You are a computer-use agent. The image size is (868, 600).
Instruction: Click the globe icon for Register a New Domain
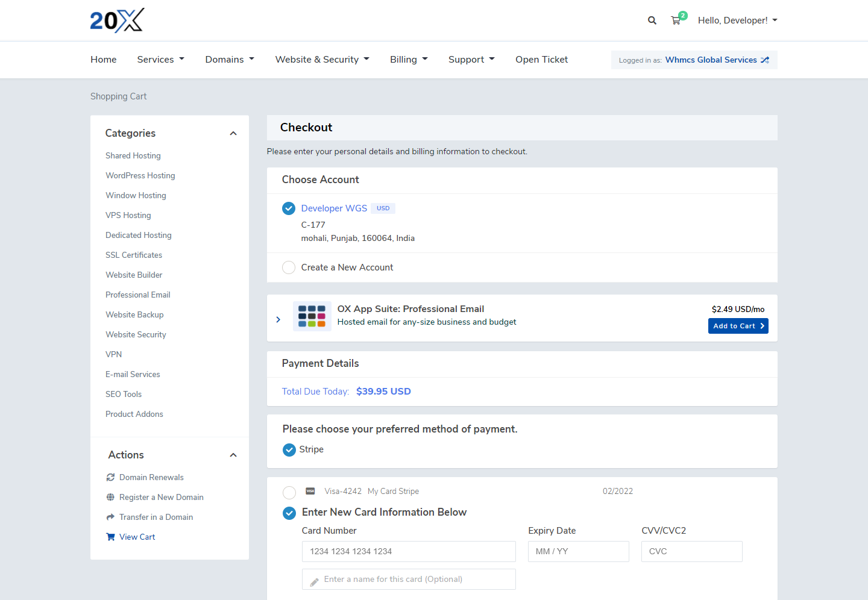[x=110, y=497]
